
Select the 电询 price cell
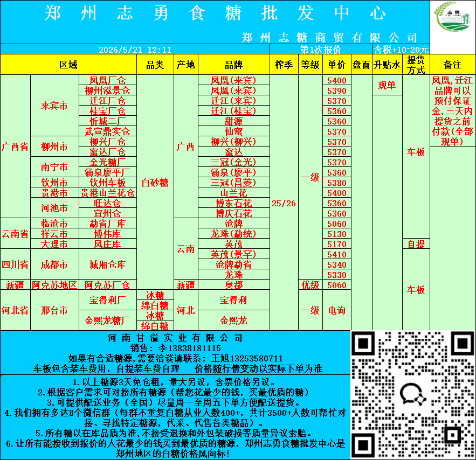coord(337,310)
